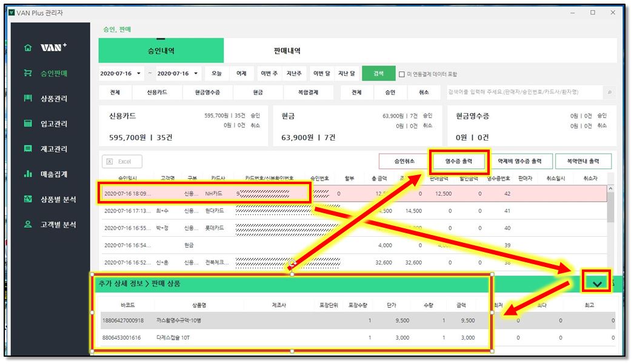Switch to the 판매내역 tab
This screenshot has width=634, height=364.
(x=287, y=51)
